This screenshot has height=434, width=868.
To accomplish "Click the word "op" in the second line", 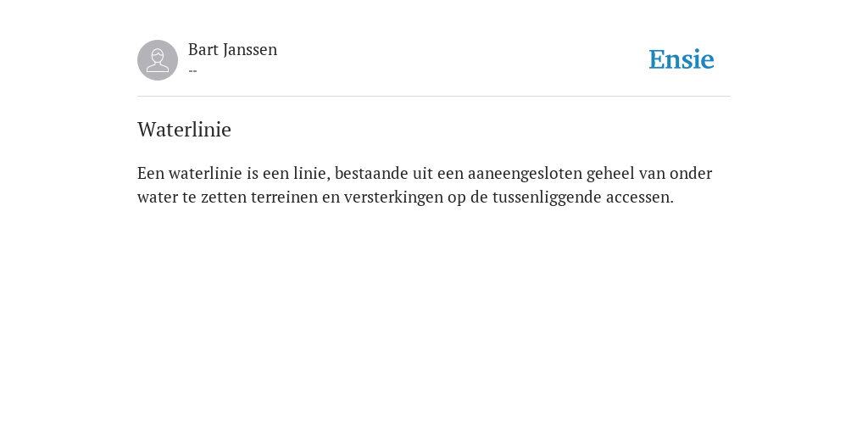I will (457, 198).
